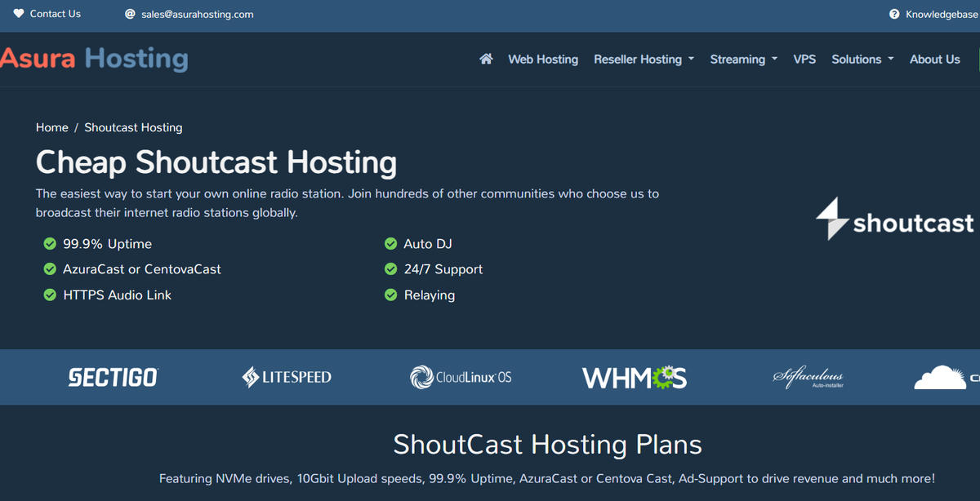Click the WHMCS logo

click(635, 377)
